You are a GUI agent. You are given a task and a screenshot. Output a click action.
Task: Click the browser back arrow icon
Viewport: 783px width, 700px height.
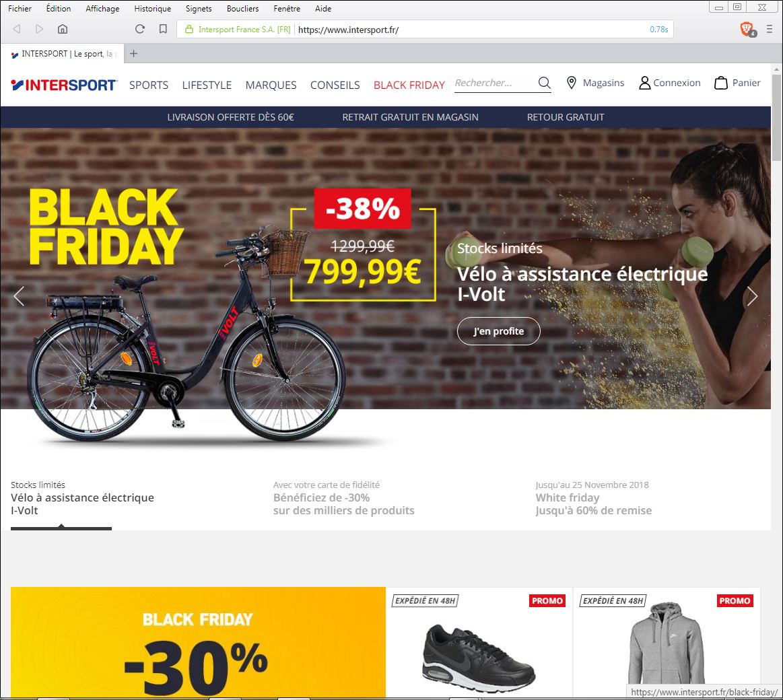click(16, 29)
